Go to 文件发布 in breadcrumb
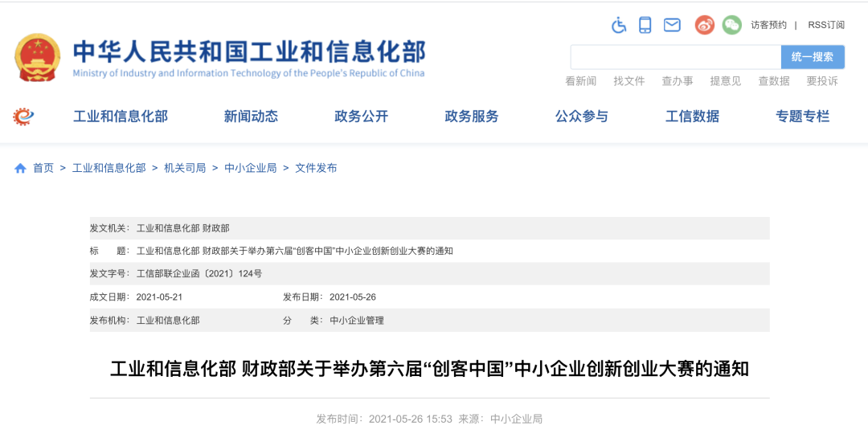The height and width of the screenshot is (446, 868). [x=316, y=168]
